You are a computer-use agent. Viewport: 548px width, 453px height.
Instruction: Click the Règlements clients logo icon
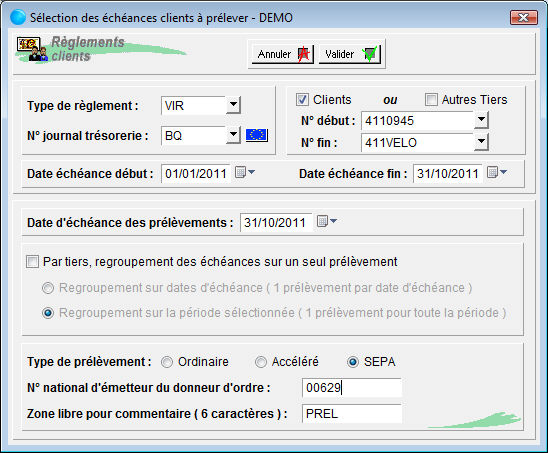[32, 49]
